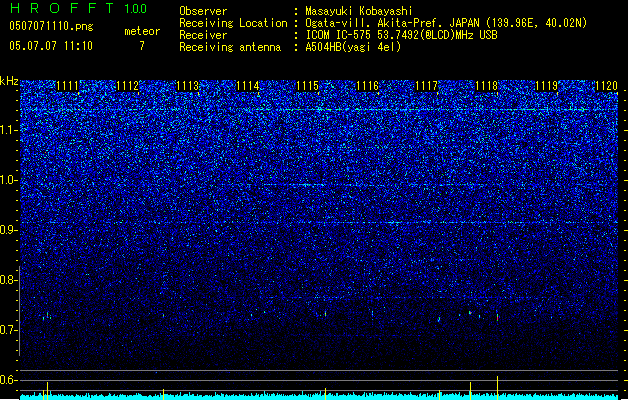Click time marker 1117
629x400 pixels.
coord(426,86)
